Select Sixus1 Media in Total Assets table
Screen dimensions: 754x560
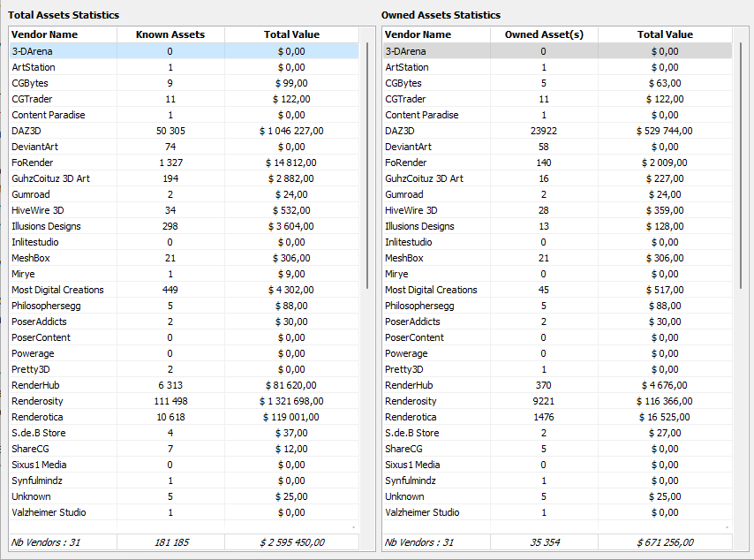click(185, 465)
